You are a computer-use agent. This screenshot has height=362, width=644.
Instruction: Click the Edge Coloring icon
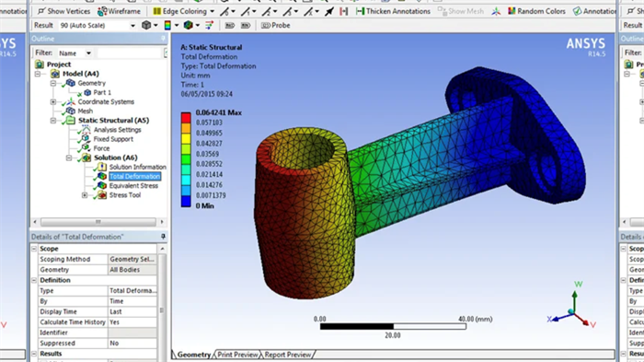click(157, 11)
